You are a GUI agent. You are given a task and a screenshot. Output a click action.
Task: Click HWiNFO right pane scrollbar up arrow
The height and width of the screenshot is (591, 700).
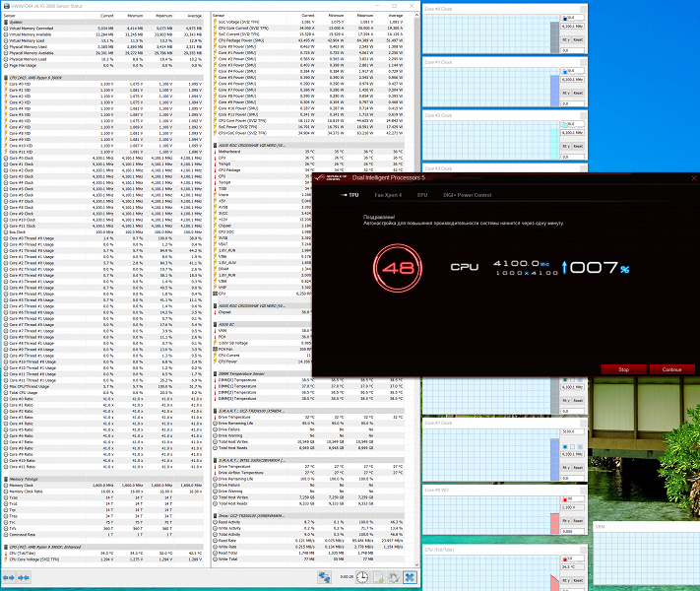pyautogui.click(x=416, y=15)
